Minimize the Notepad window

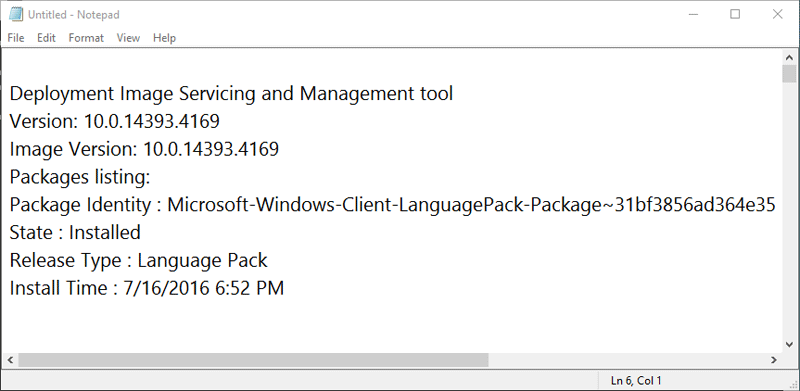[693, 14]
